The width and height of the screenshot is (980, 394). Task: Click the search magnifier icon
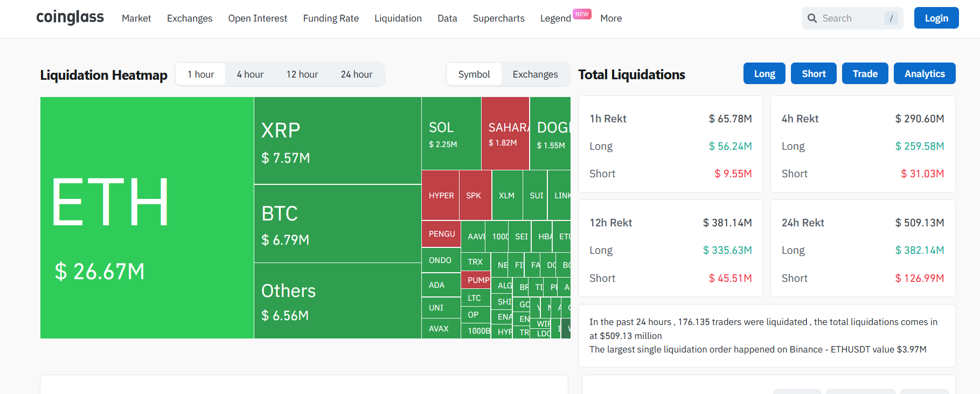(812, 18)
